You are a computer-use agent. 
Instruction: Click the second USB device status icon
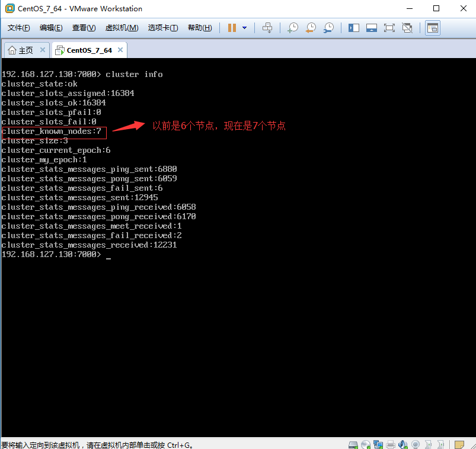[440, 445]
